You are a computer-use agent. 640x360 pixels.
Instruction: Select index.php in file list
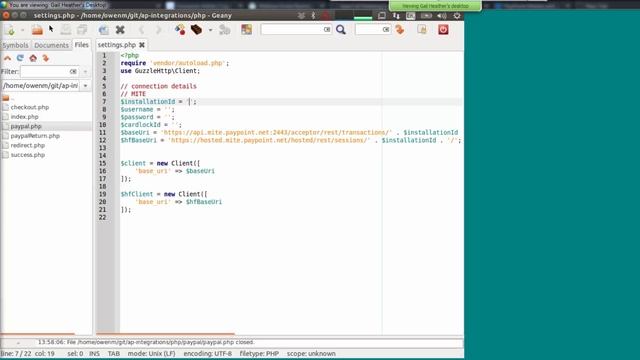24,117
